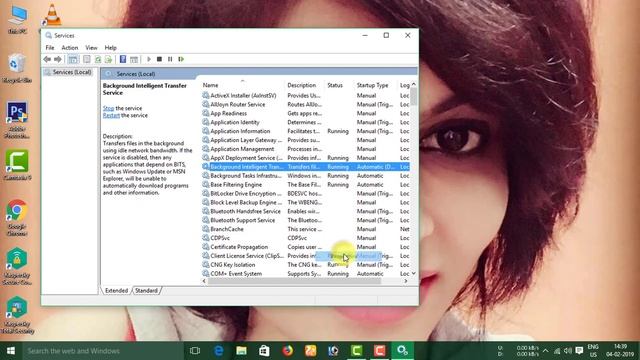Image resolution: width=640 pixels, height=360 pixels.
Task: Open the volume icon in system tray
Action: (x=568, y=351)
